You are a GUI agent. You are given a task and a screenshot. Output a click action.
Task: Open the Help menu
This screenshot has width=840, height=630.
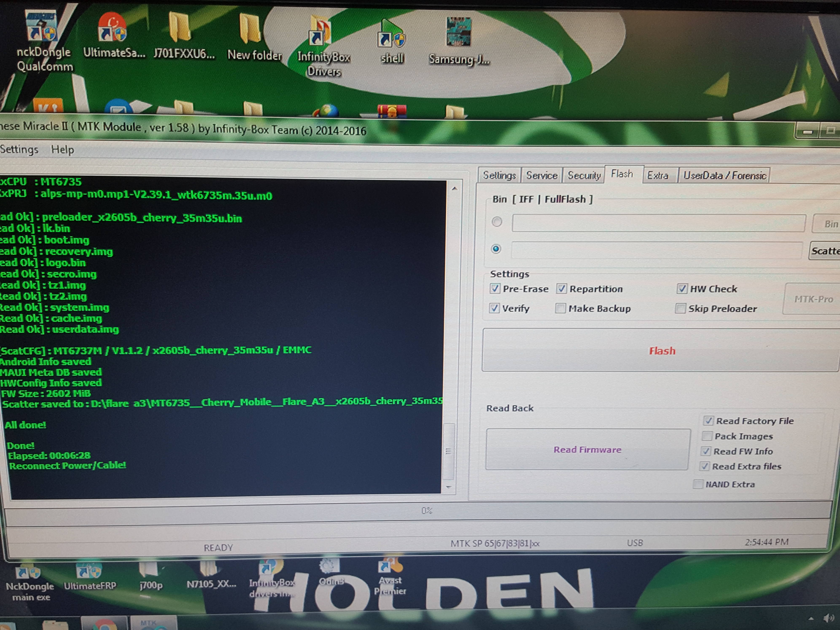[63, 150]
